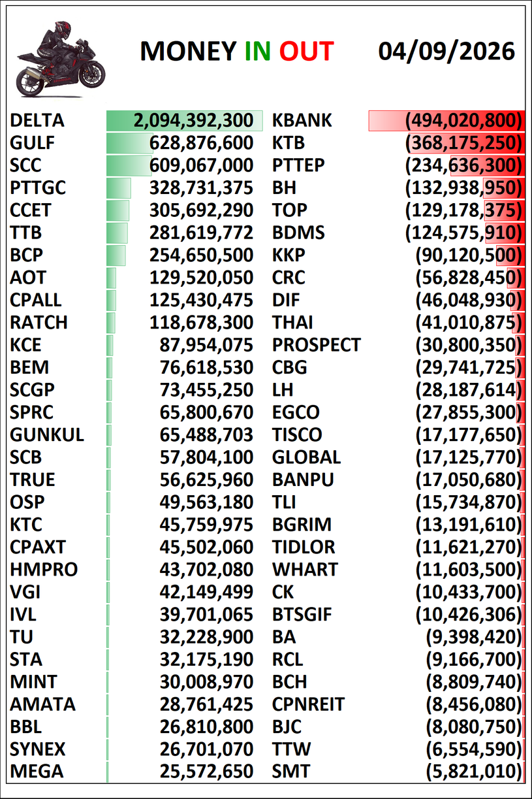Select the DELTA ticker label
532x799 pixels.
(38, 121)
